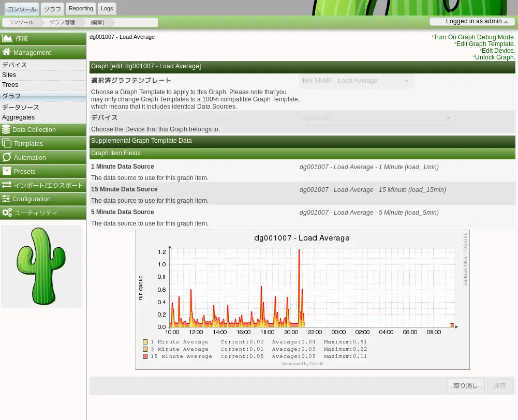The height and width of the screenshot is (420, 518).
Task: Click the Presets archive box icon
Action: [7, 171]
